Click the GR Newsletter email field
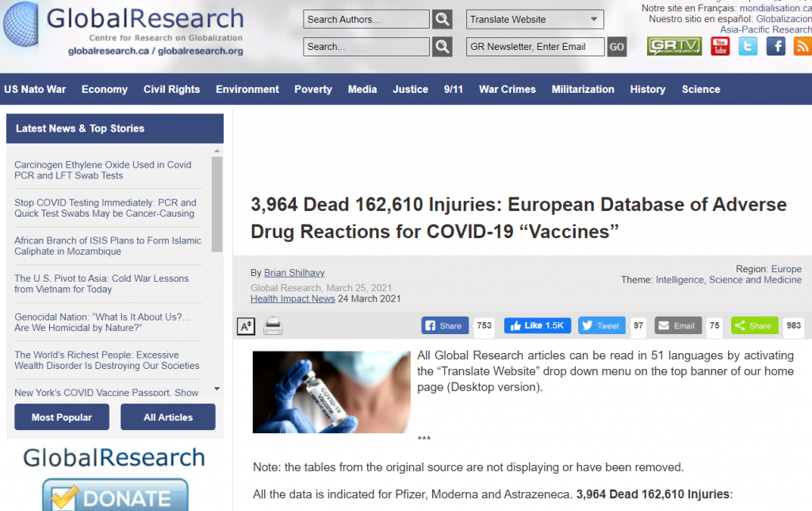 tap(535, 47)
